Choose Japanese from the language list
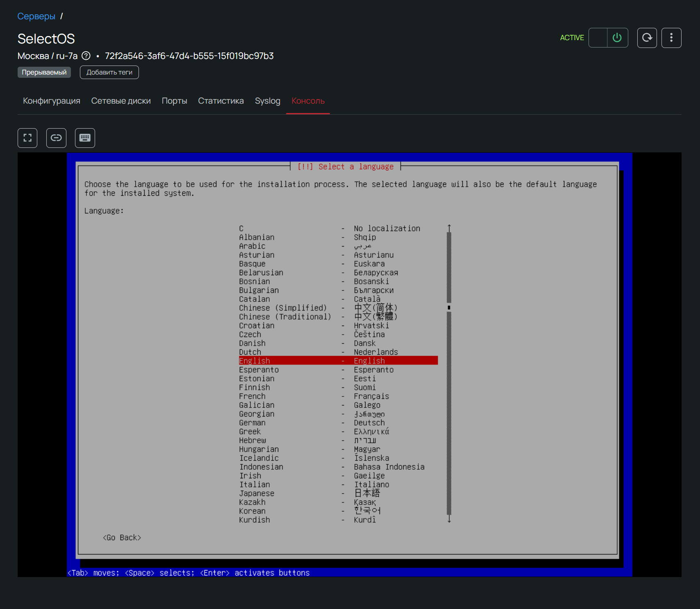This screenshot has width=700, height=609. pos(257,494)
